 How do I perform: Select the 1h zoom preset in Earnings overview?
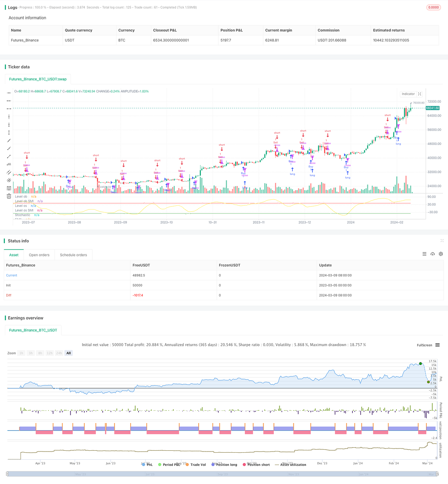[x=21, y=353]
